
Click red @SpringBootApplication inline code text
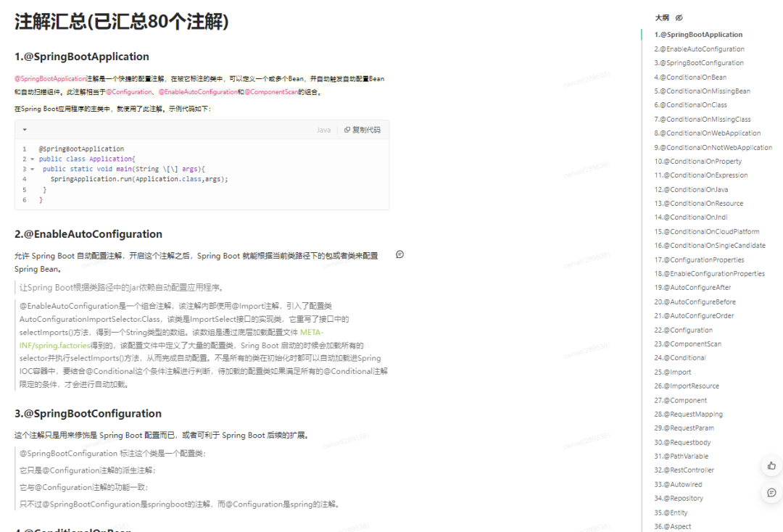[x=51, y=79]
